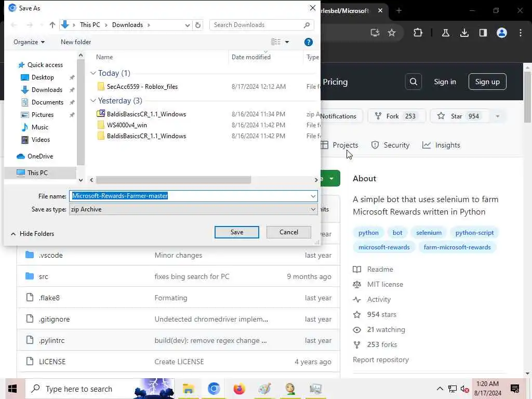Refresh the Downloads folder listing
This screenshot has height=399, width=532.
point(198,25)
